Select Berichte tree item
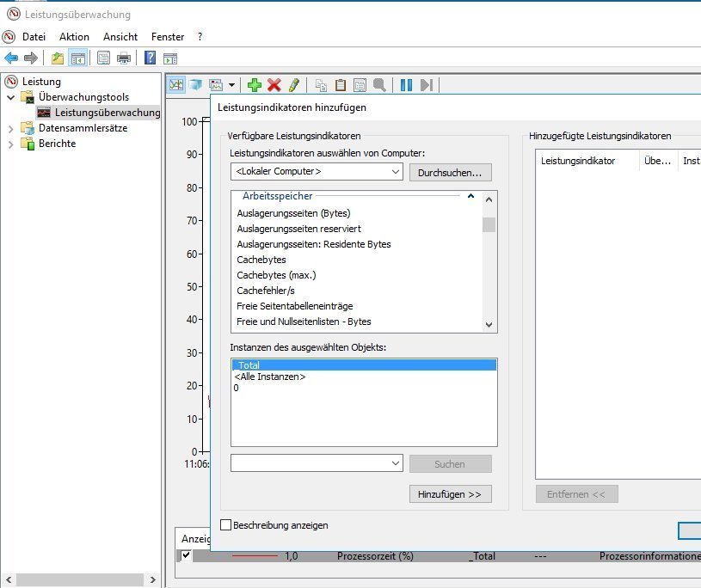Image resolution: width=701 pixels, height=588 pixels. pos(58,144)
